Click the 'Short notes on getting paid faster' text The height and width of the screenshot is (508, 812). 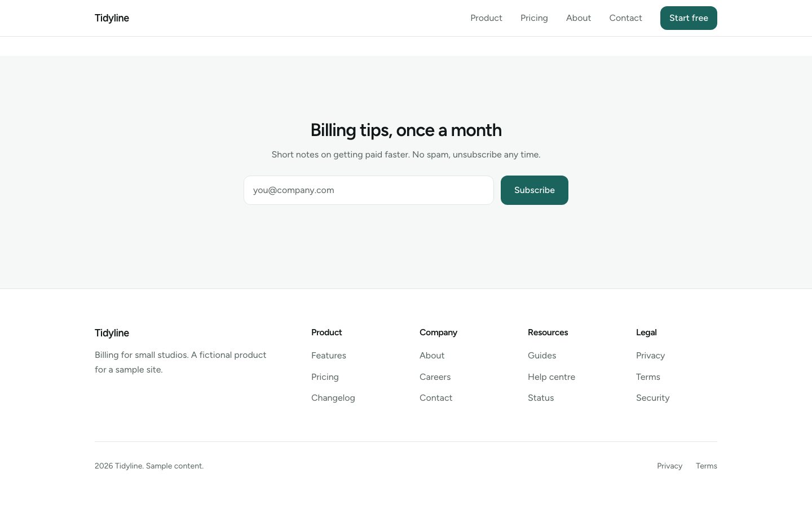pyautogui.click(x=406, y=155)
